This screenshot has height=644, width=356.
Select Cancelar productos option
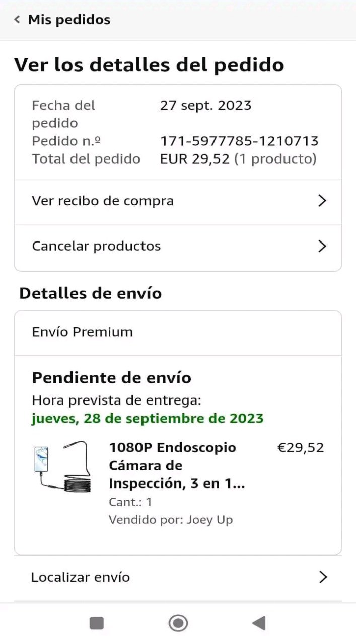(178, 247)
